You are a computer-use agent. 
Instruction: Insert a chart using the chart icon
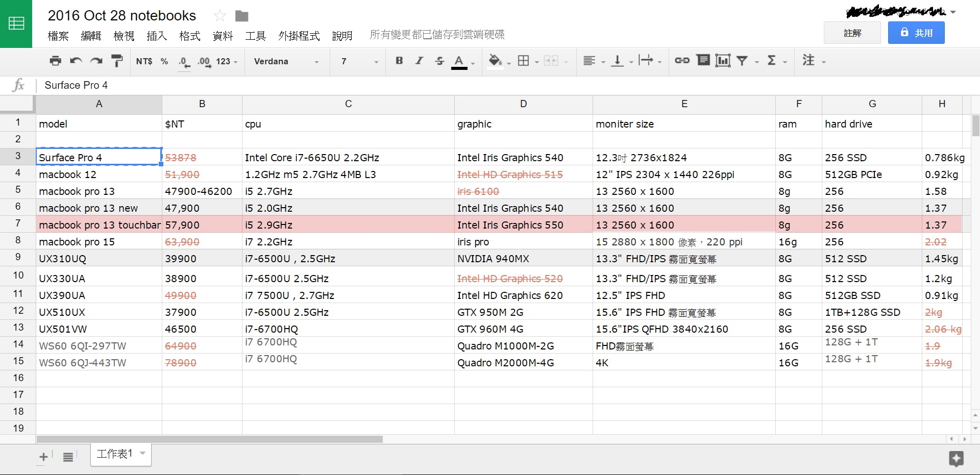(723, 61)
